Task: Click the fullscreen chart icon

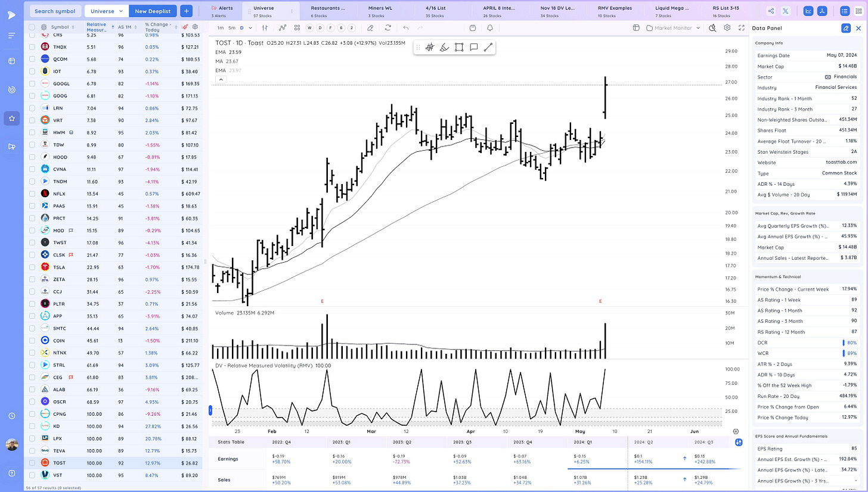Action: coord(742,28)
